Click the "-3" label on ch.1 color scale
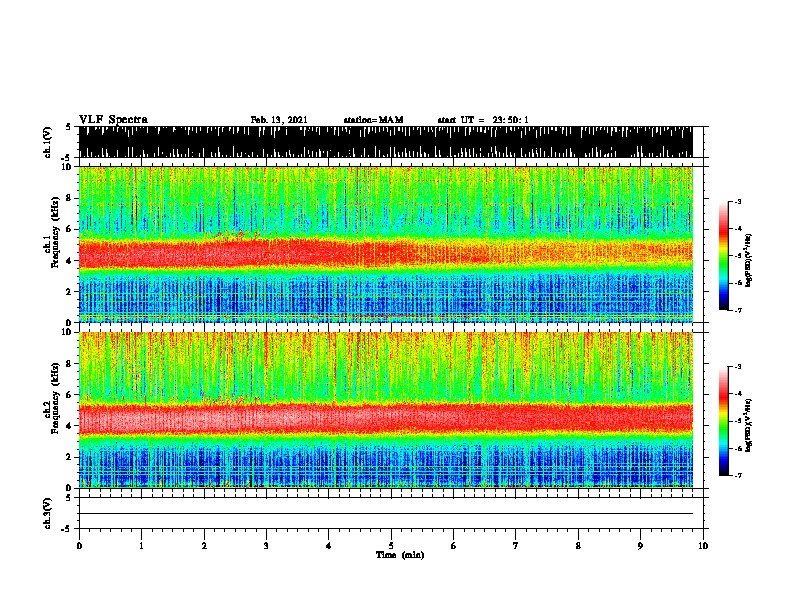This screenshot has height=612, width=792. click(737, 201)
